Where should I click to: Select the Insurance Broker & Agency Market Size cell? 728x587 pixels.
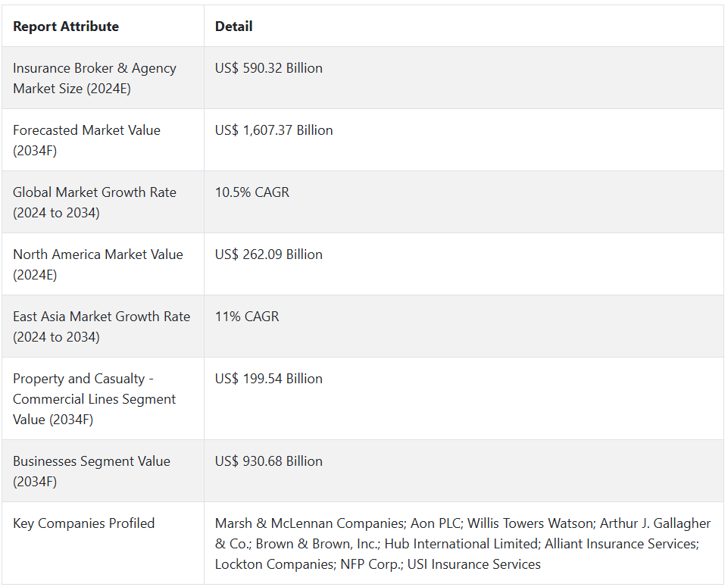pyautogui.click(x=95, y=78)
